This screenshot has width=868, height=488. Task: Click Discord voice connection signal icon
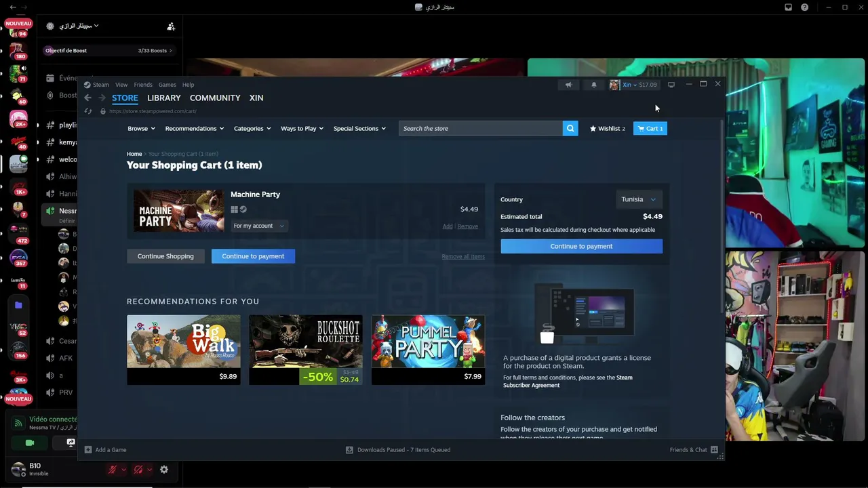[x=18, y=423]
